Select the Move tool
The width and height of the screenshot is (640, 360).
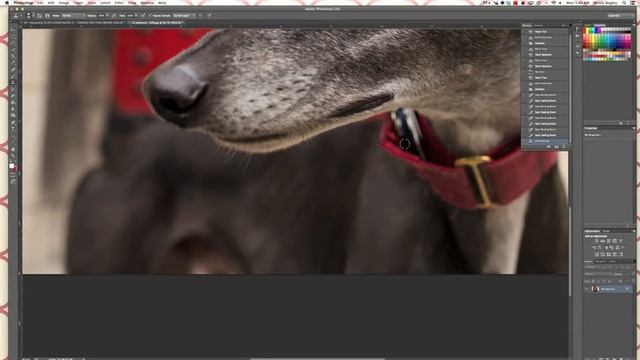point(13,29)
